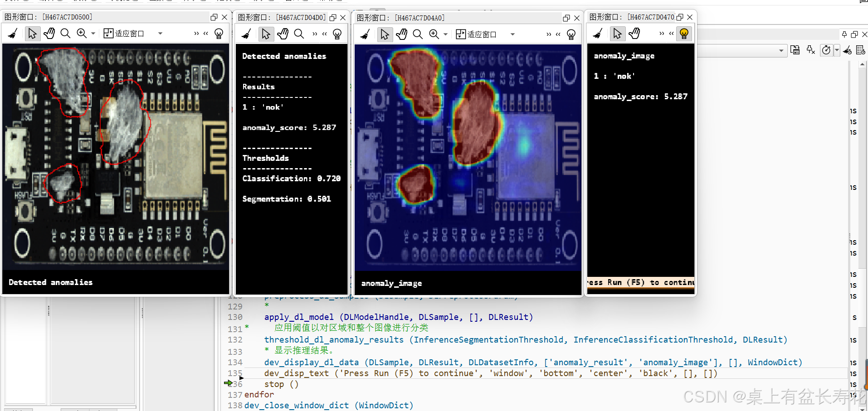Open the stopwatch dropdown arrow in the right panel
868x411 pixels.
pos(837,50)
